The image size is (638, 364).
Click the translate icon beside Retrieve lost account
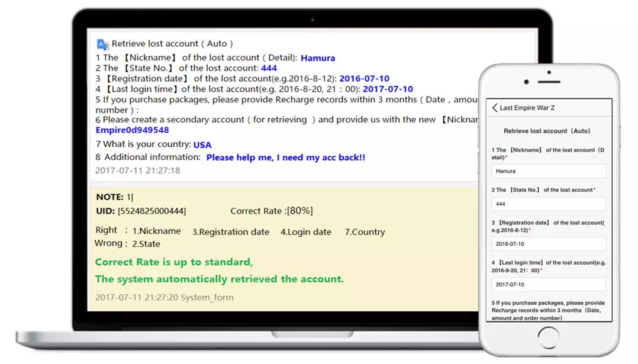pyautogui.click(x=103, y=44)
